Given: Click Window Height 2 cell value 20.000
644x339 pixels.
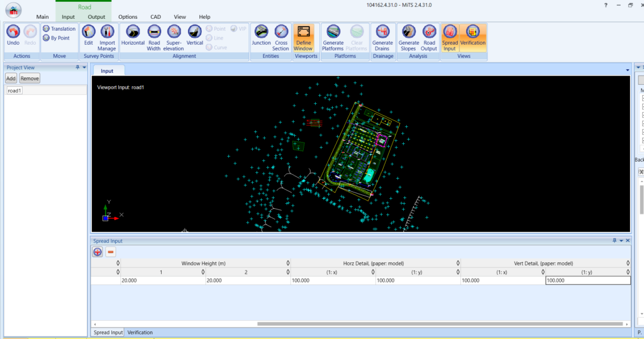Looking at the screenshot, I should pyautogui.click(x=248, y=281).
